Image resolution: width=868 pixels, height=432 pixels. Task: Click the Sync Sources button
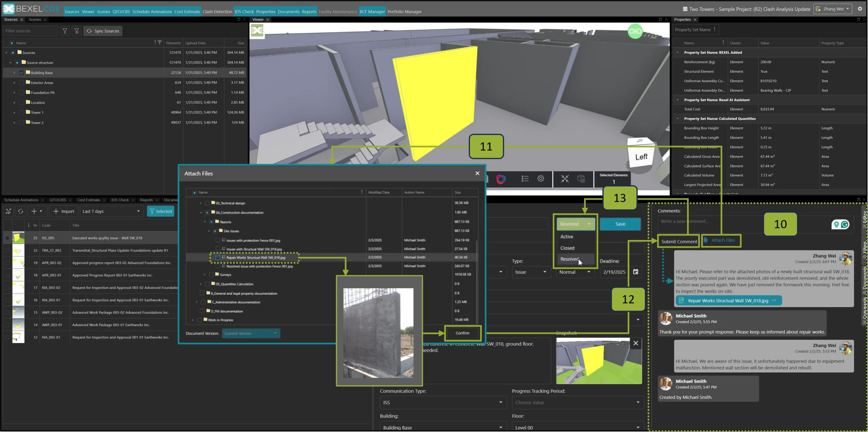tap(103, 31)
